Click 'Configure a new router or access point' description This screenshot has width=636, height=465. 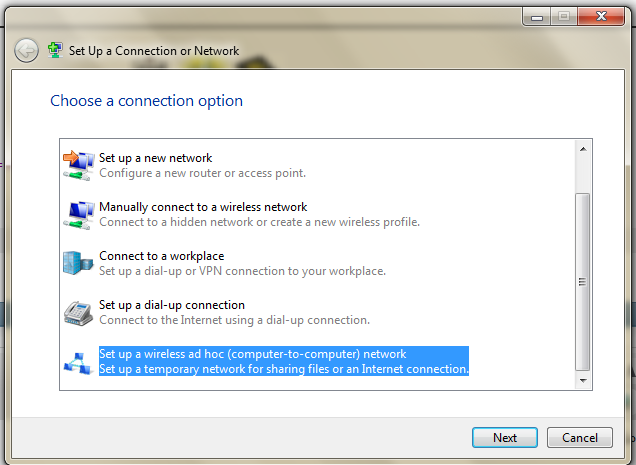pos(202,173)
